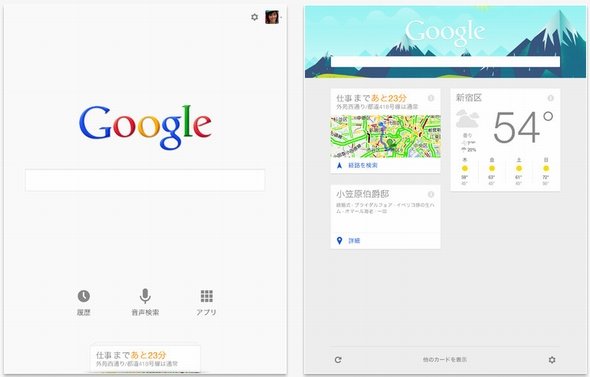Open the 経路を検索 link
Screen dimensions: 590x377
click(363, 165)
